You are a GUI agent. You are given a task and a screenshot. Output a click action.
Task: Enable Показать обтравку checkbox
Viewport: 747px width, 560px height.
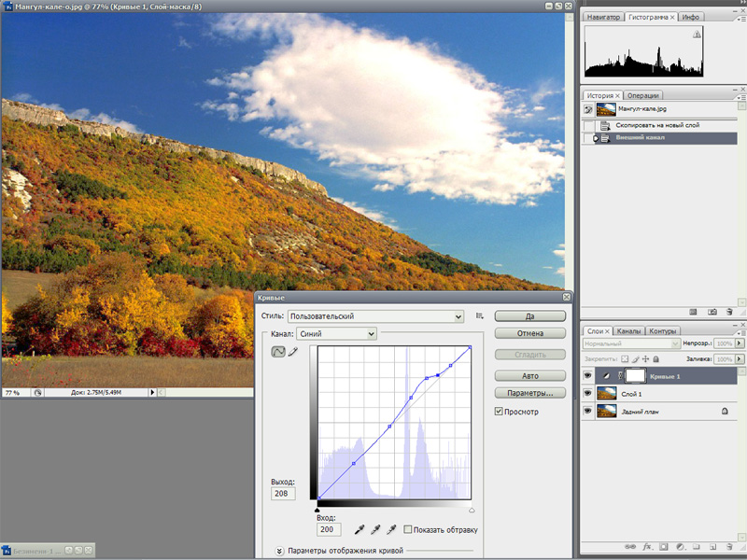pyautogui.click(x=408, y=529)
